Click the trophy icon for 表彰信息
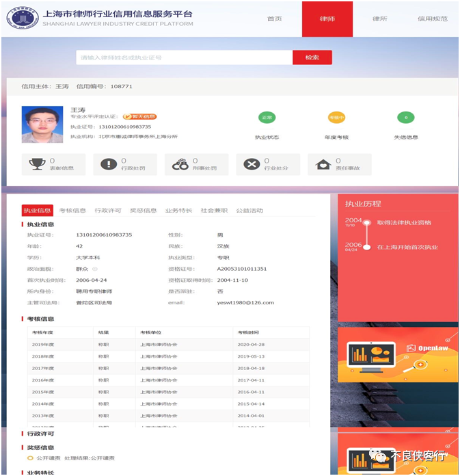The width and height of the screenshot is (460, 476). click(37, 163)
